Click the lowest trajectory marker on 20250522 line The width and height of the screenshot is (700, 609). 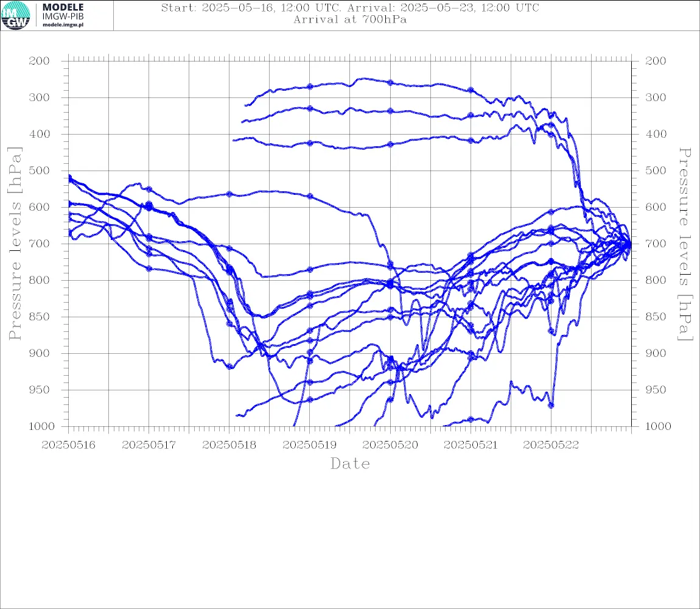tap(551, 405)
